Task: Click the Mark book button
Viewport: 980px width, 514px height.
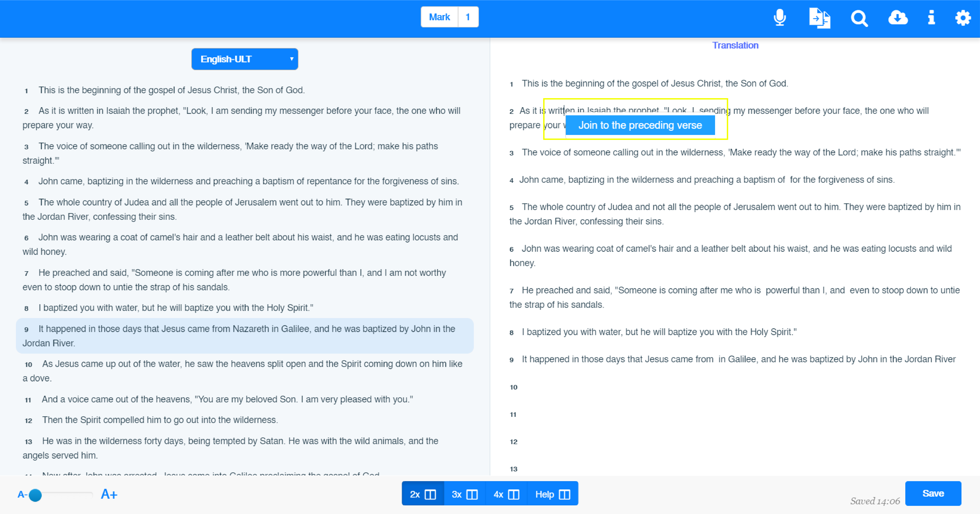Action: [x=439, y=17]
